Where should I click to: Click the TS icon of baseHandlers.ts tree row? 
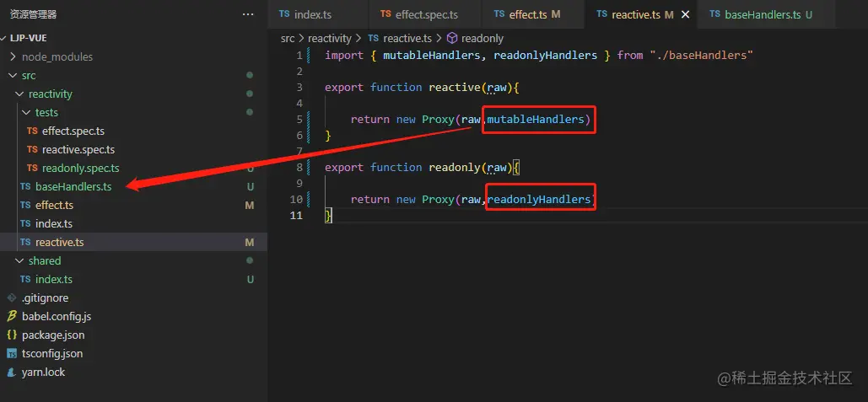pos(25,186)
